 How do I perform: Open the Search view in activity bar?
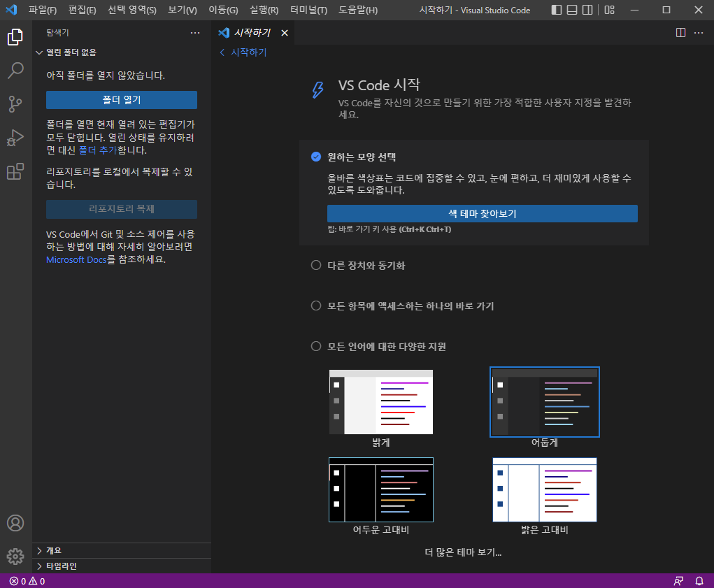point(15,71)
